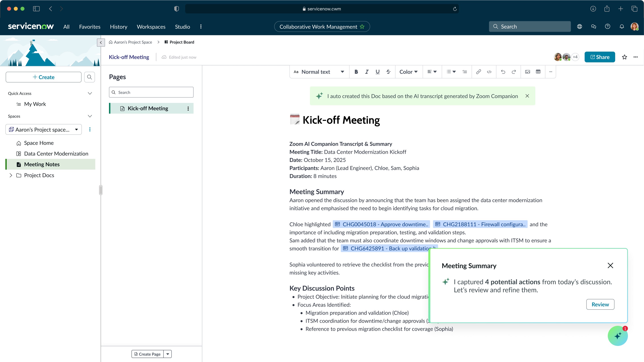The height and width of the screenshot is (362, 644).
Task: Click the sidebar search icon button
Action: (89, 77)
